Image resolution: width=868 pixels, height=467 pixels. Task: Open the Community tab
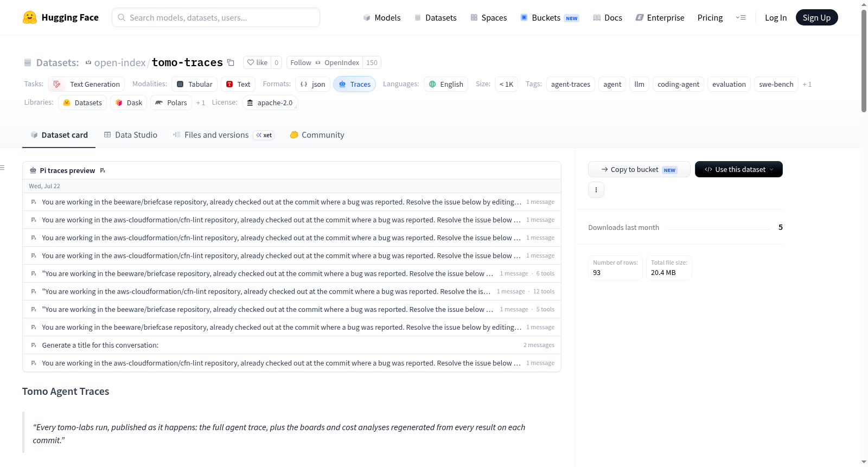tap(317, 135)
